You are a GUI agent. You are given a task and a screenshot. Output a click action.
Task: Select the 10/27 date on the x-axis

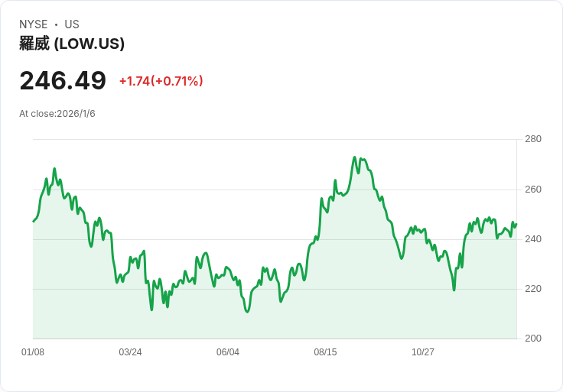(x=423, y=352)
